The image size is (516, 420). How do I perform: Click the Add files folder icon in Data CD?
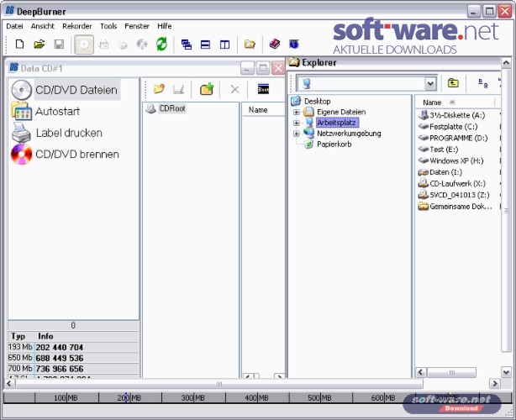click(159, 89)
